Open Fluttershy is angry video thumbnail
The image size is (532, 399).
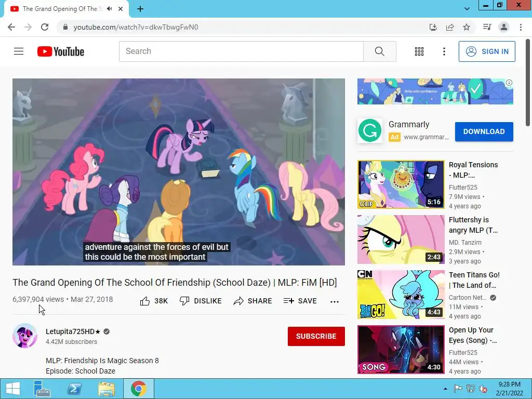pos(401,240)
